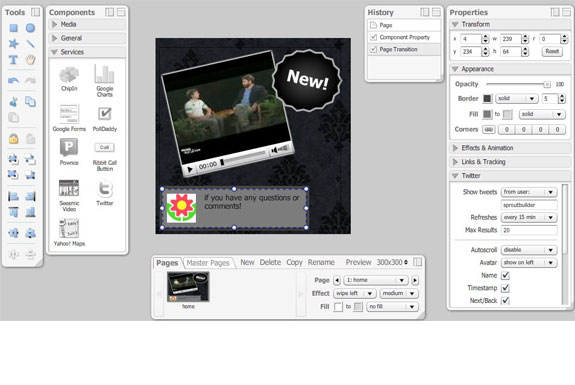
Task: Add the Twitter component
Action: tap(105, 193)
